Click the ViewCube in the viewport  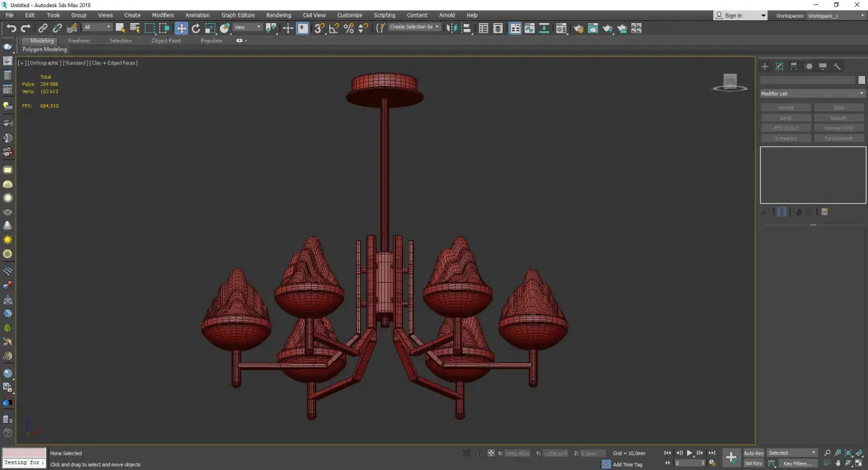click(730, 82)
